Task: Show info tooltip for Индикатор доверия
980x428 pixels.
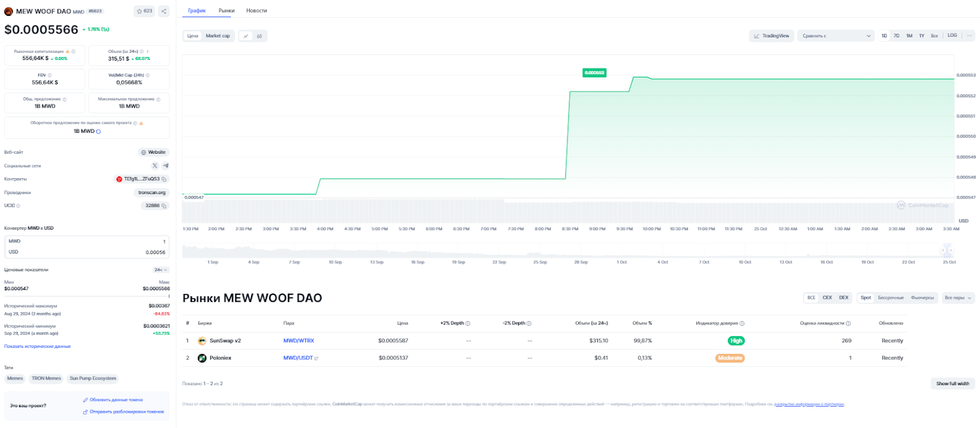Action: pos(742,323)
